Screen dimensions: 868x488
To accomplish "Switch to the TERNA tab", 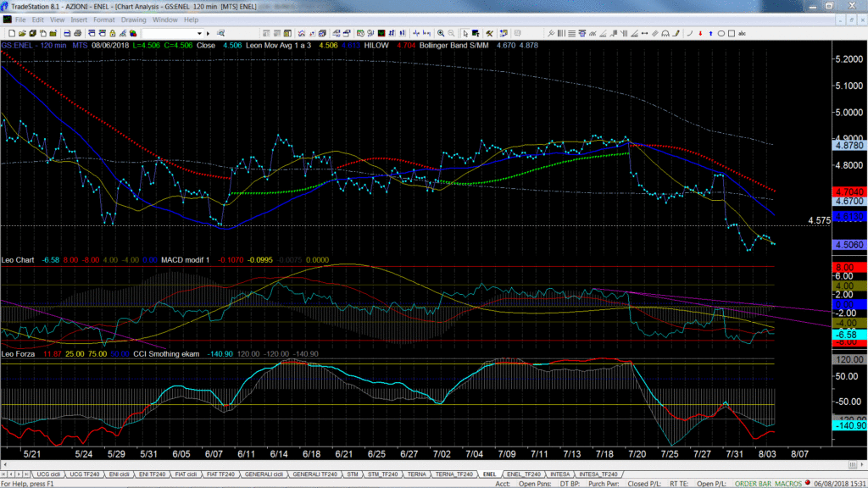I will click(x=417, y=474).
